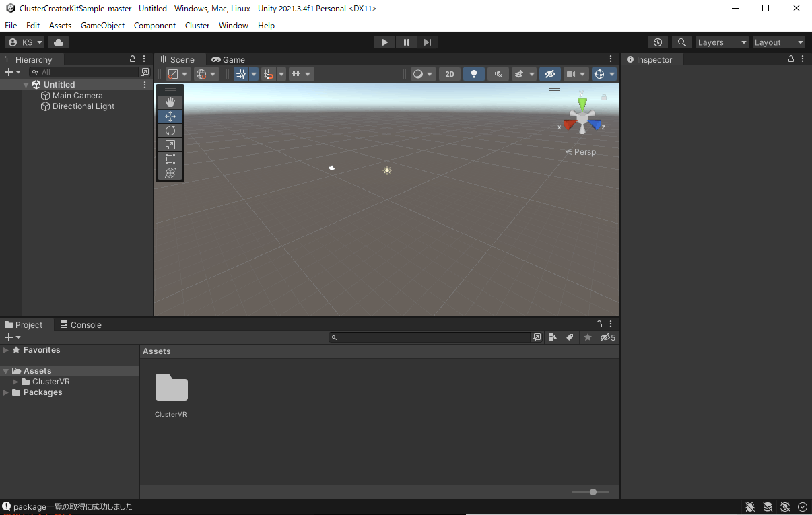This screenshot has width=812, height=515.
Task: Open the Assets menu
Action: tap(60, 26)
